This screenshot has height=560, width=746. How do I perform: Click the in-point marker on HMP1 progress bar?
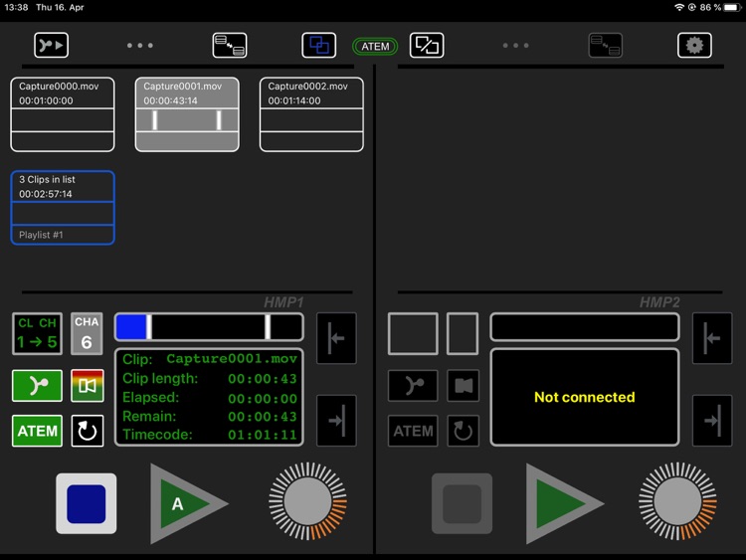pyautogui.click(x=149, y=327)
